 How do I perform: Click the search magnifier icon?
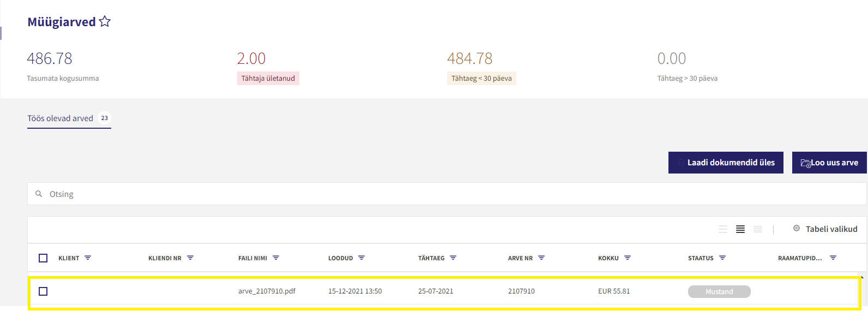pos(39,194)
